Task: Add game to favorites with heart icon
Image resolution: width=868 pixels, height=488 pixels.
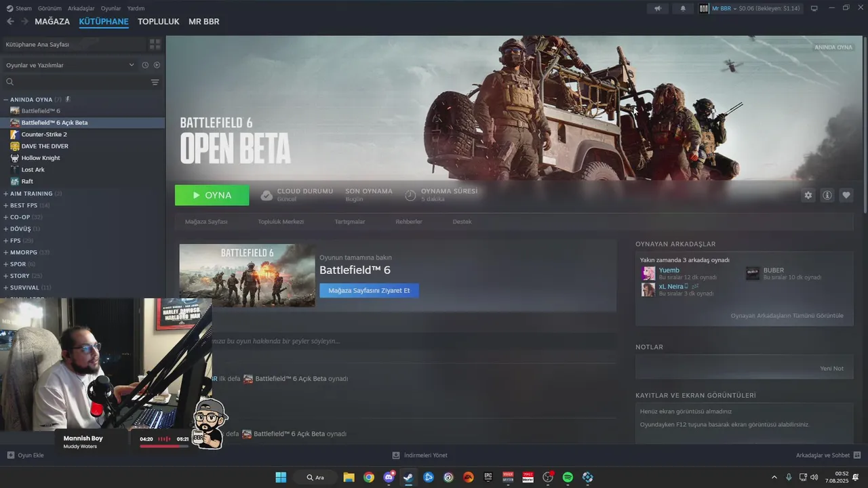Action: tap(846, 195)
